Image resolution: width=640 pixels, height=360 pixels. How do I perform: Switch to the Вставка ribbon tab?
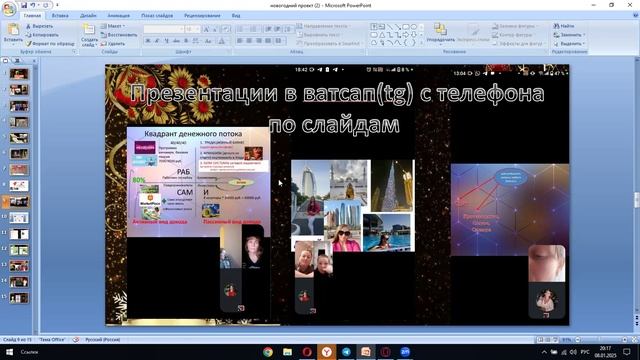(x=60, y=16)
